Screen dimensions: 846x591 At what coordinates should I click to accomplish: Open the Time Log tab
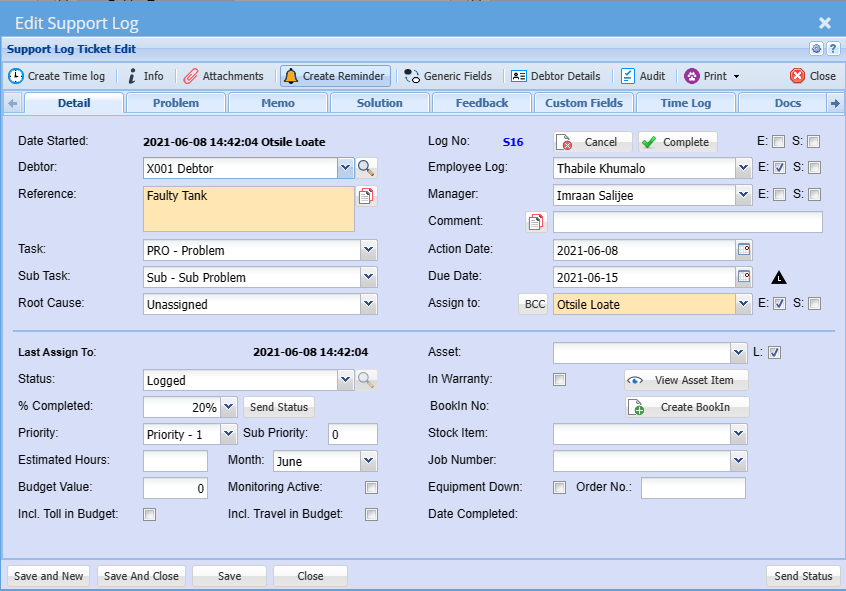[686, 103]
